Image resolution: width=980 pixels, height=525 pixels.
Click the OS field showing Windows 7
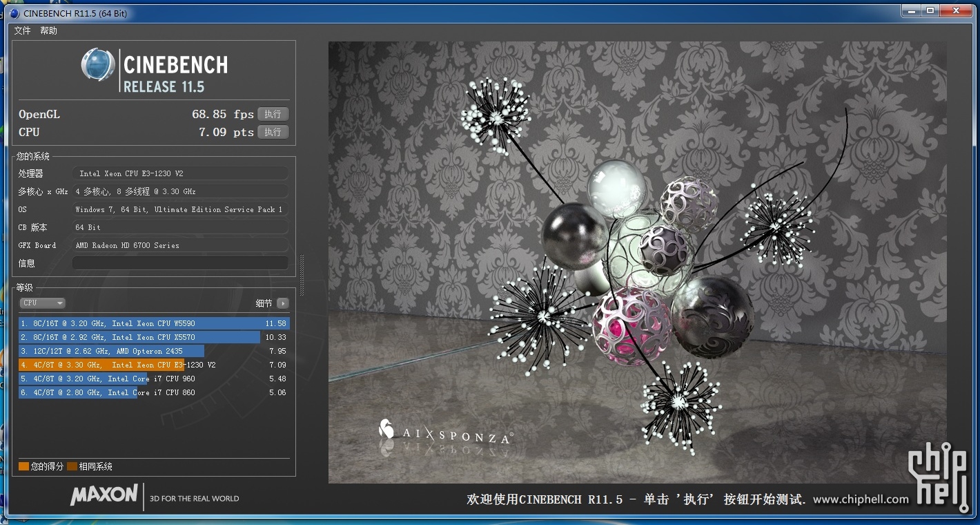(180, 209)
